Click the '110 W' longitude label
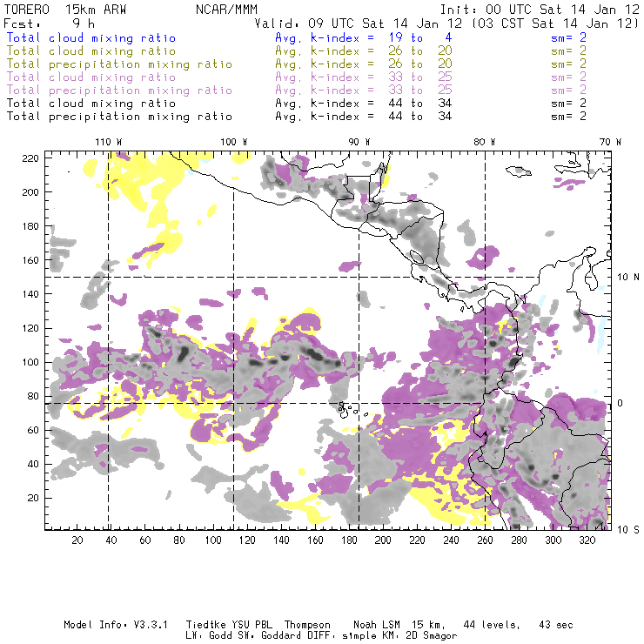Screen dimensions: 644x644 click(109, 142)
